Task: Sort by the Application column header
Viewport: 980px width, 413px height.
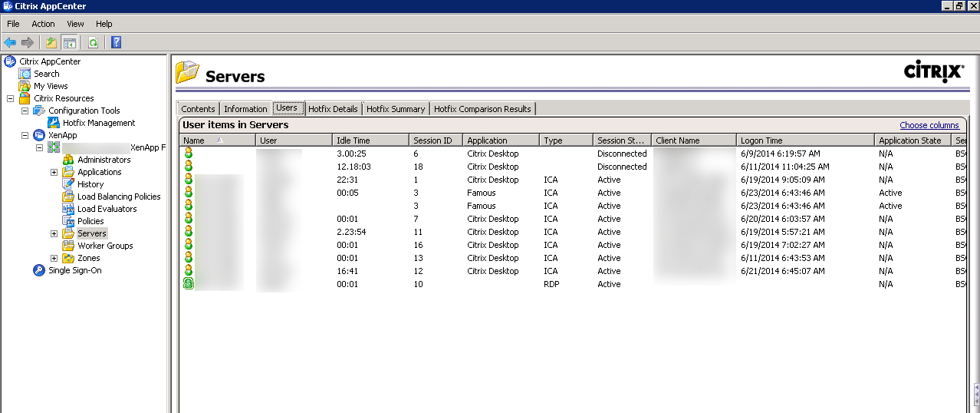Action: 501,140
